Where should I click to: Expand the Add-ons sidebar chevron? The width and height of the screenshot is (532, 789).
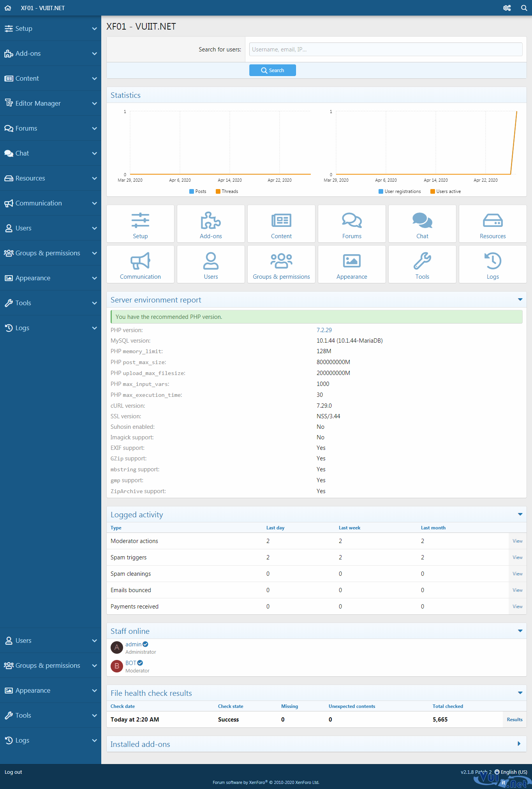94,53
